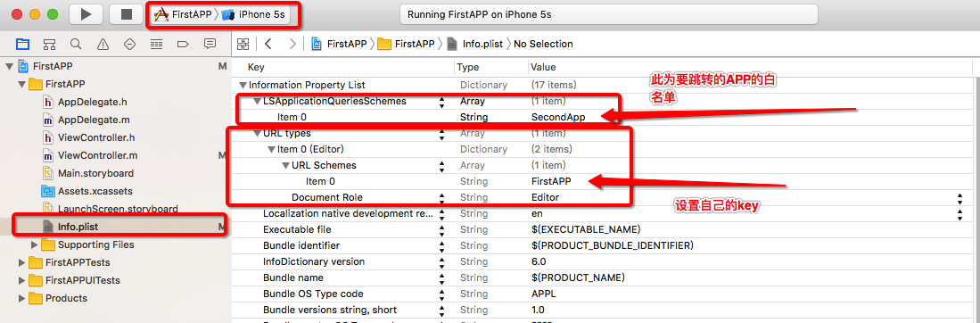980x323 pixels.
Task: Open the Breakpoint navigator
Action: click(183, 44)
